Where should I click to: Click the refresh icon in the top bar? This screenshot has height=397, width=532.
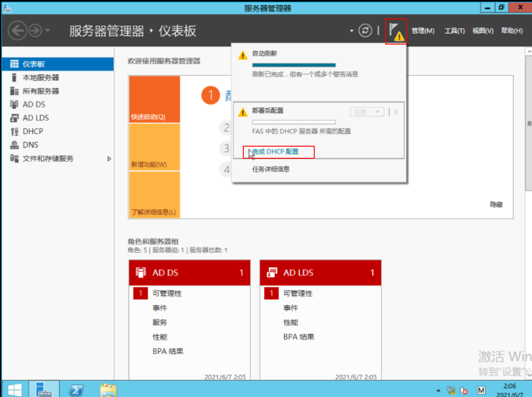point(366,31)
